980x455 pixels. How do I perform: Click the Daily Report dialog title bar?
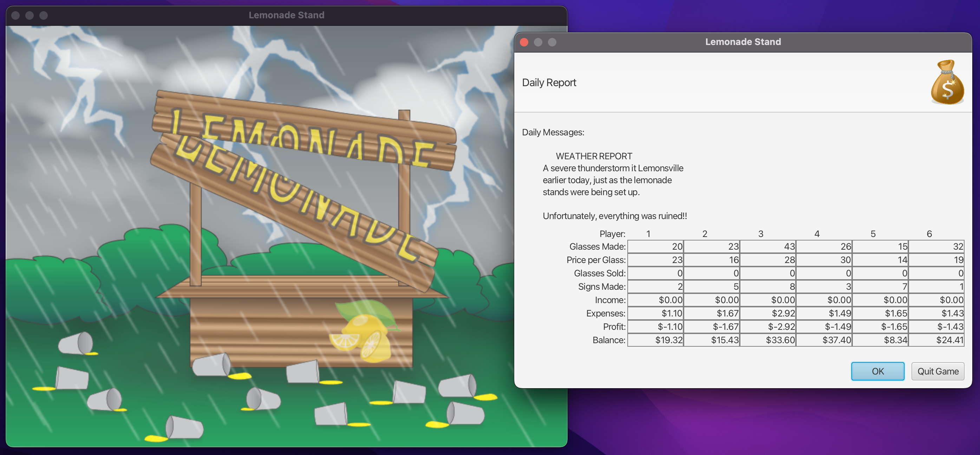742,42
